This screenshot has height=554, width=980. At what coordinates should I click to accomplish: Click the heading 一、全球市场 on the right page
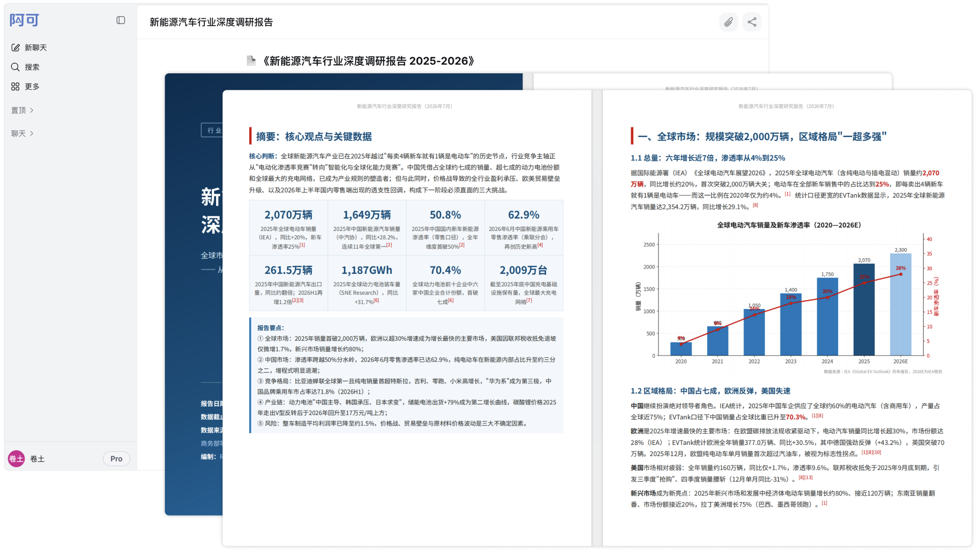click(x=762, y=136)
